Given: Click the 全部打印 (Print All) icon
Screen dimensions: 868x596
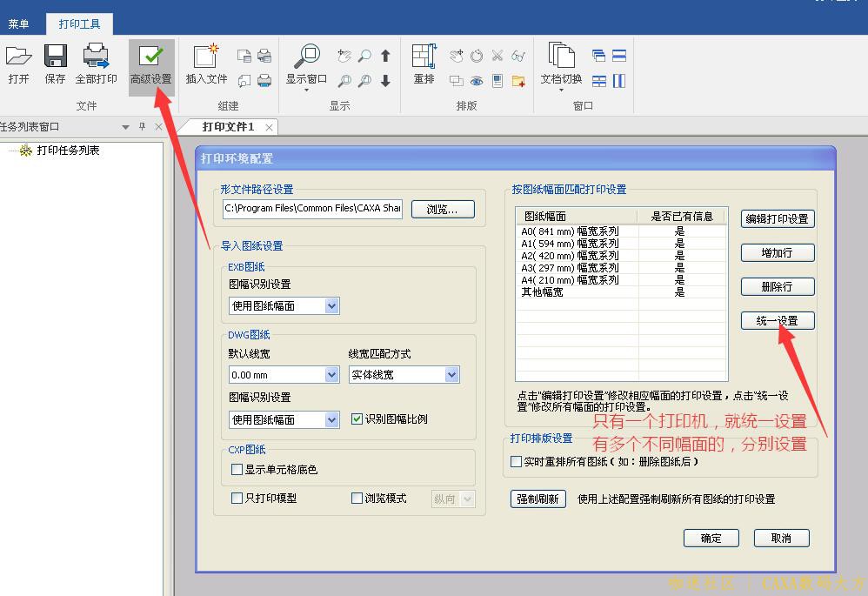Looking at the screenshot, I should click(96, 57).
